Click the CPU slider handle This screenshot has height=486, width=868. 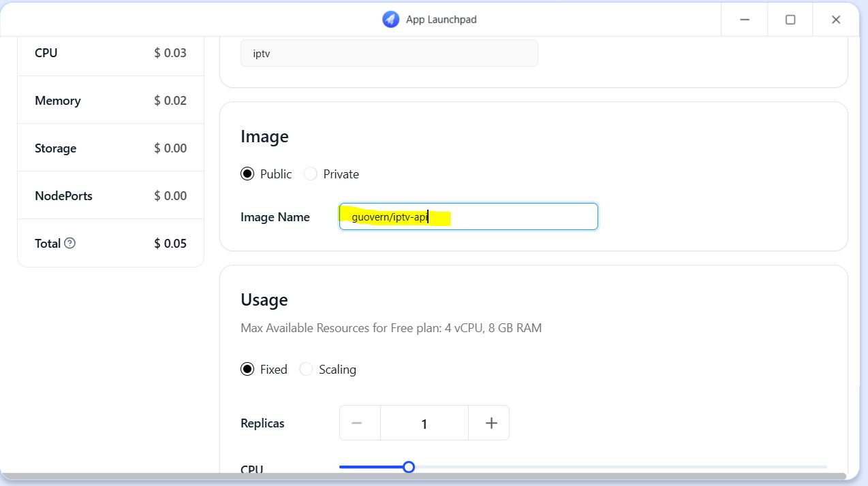[408, 467]
